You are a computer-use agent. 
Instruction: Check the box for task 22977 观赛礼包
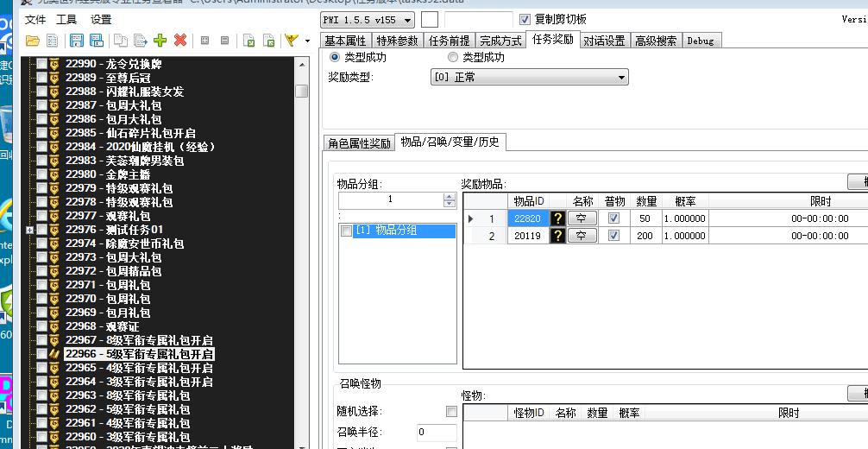coord(41,216)
